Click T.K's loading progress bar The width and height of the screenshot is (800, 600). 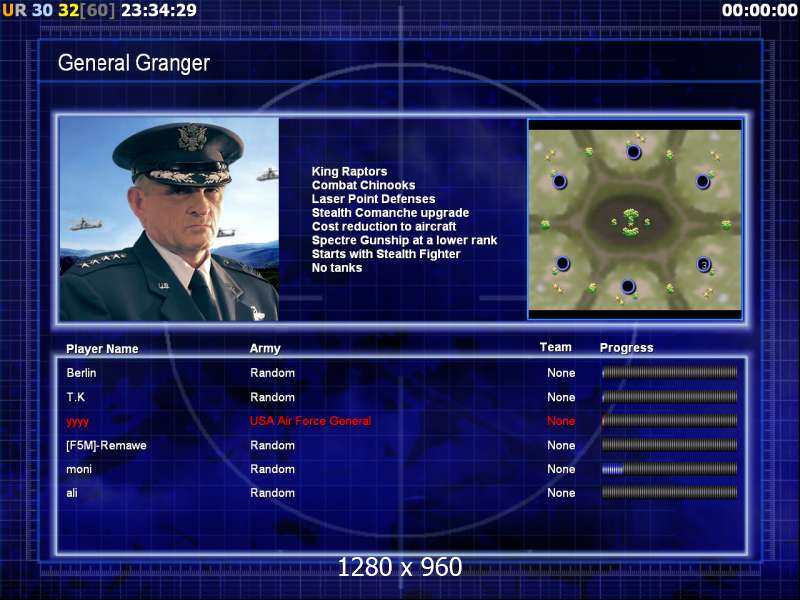(669, 397)
